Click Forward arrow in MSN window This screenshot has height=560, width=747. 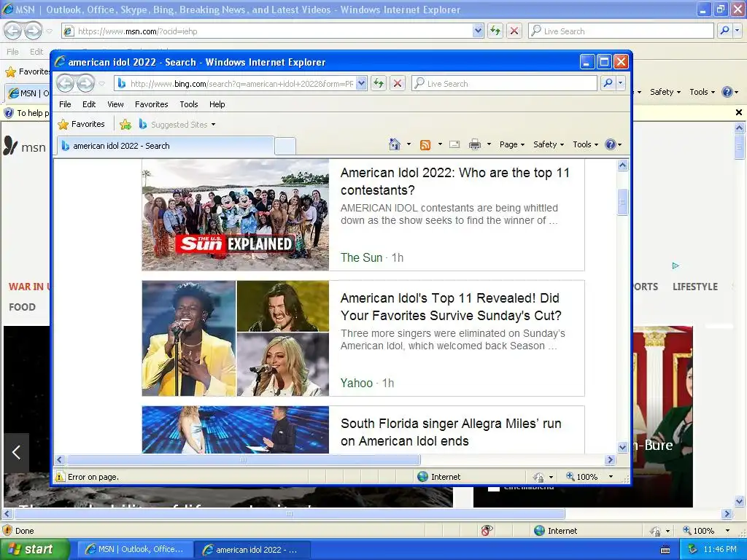coord(33,31)
